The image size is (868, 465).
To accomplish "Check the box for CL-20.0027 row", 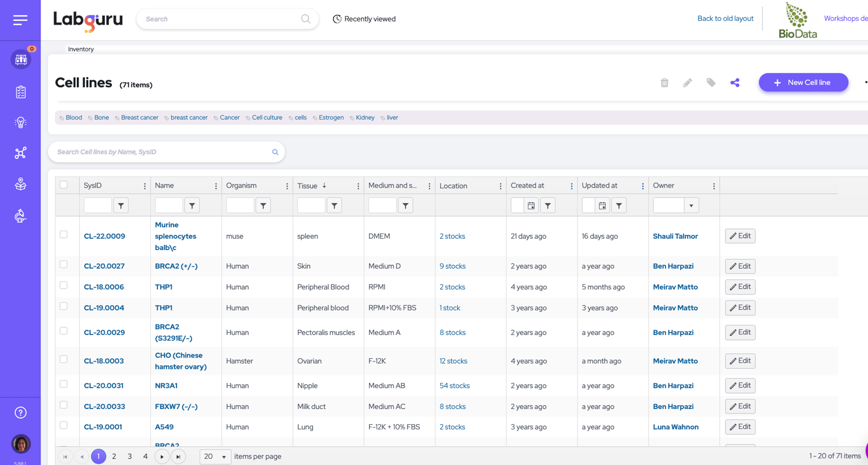I will pyautogui.click(x=64, y=265).
